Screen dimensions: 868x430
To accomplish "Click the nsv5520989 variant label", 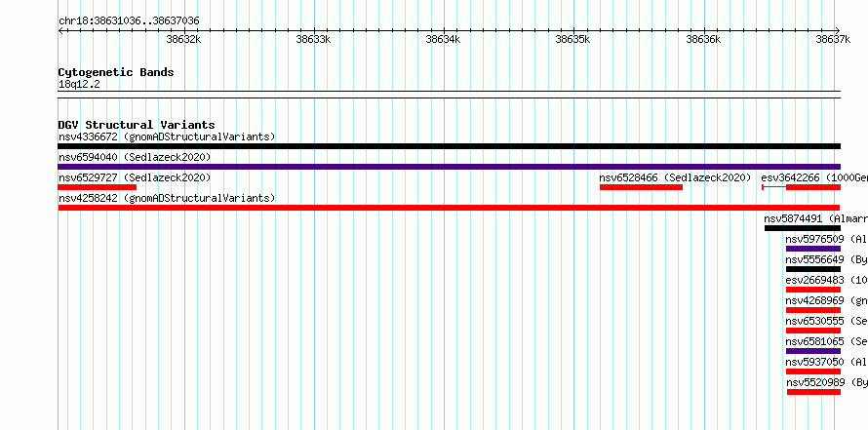I will click(827, 382).
